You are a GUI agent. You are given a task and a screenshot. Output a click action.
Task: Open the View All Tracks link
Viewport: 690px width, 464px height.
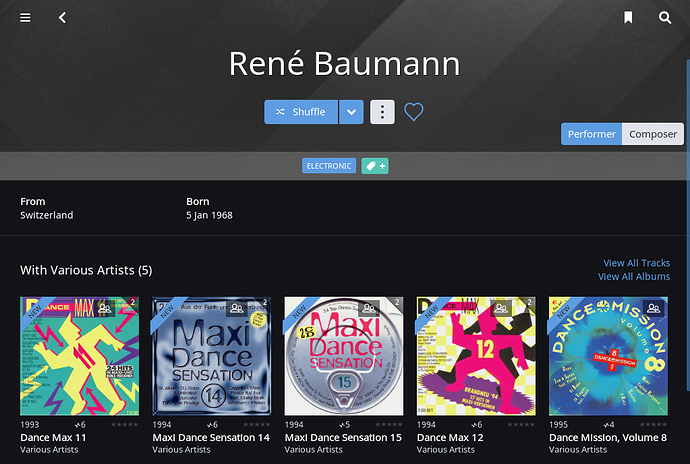636,263
